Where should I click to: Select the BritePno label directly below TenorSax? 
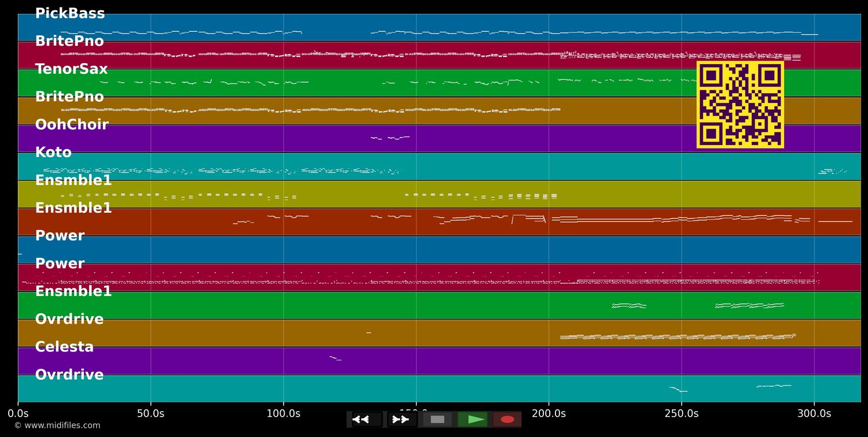click(x=69, y=97)
